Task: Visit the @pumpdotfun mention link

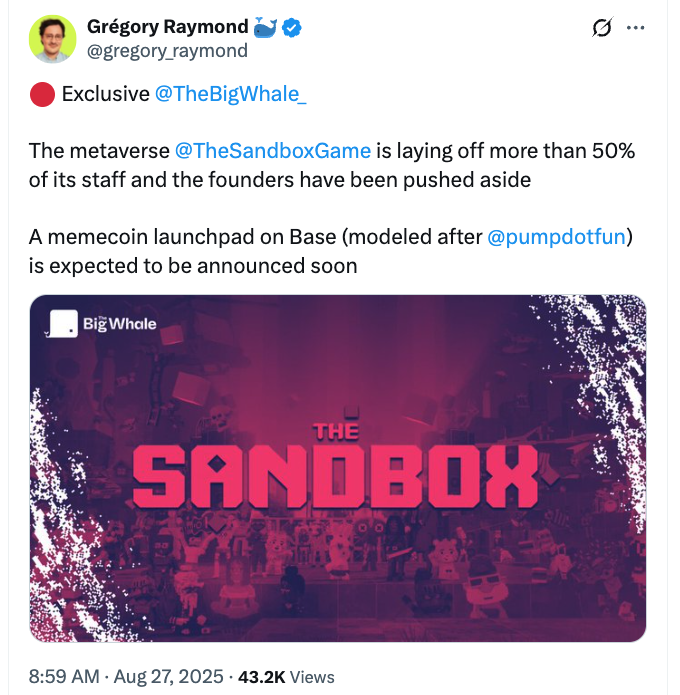Action: coord(560,239)
